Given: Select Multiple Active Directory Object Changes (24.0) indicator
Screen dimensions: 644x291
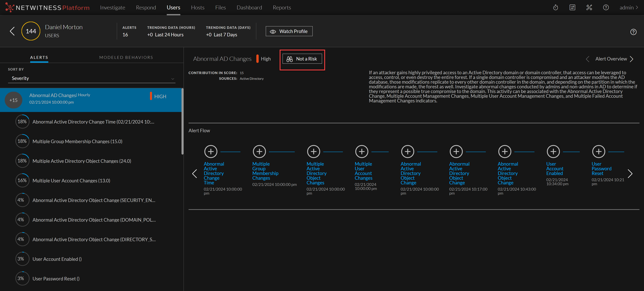Looking at the screenshot, I should (82, 161).
